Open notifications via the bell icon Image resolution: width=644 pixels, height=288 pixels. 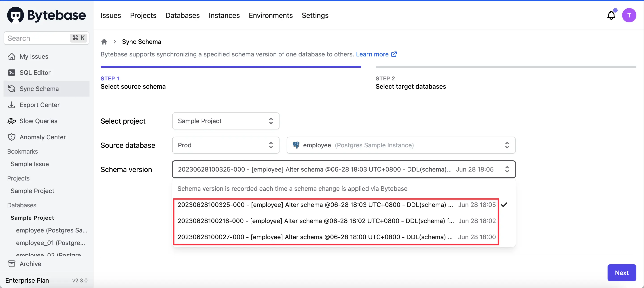[x=611, y=15]
